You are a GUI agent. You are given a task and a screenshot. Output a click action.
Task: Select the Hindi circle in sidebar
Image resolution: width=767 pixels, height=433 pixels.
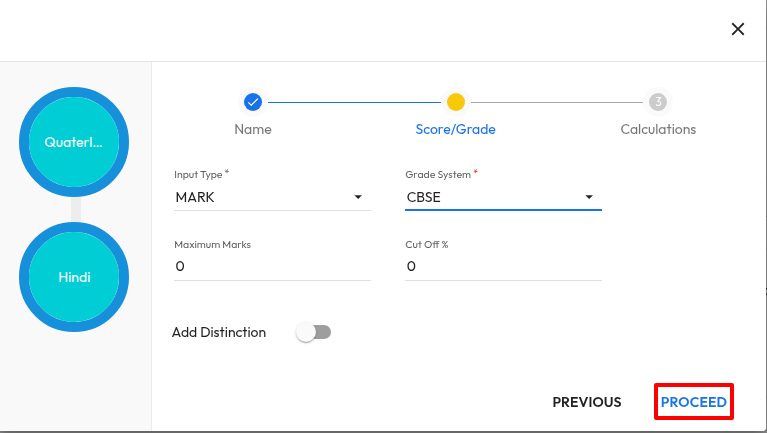74,277
